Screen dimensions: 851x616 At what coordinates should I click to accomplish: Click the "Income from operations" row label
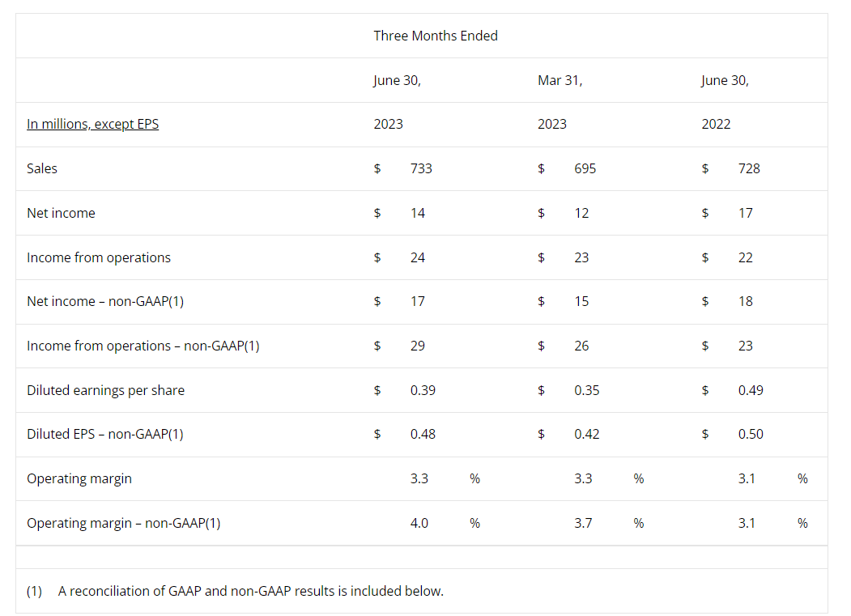coord(99,257)
